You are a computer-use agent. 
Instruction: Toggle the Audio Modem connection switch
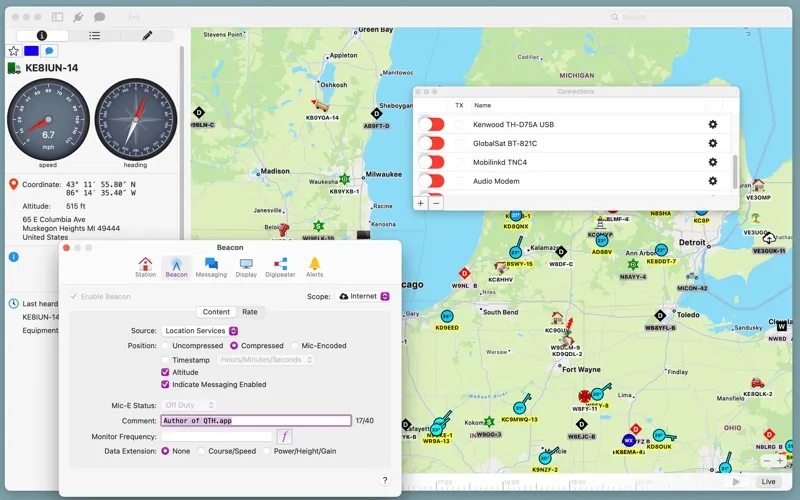tap(432, 181)
